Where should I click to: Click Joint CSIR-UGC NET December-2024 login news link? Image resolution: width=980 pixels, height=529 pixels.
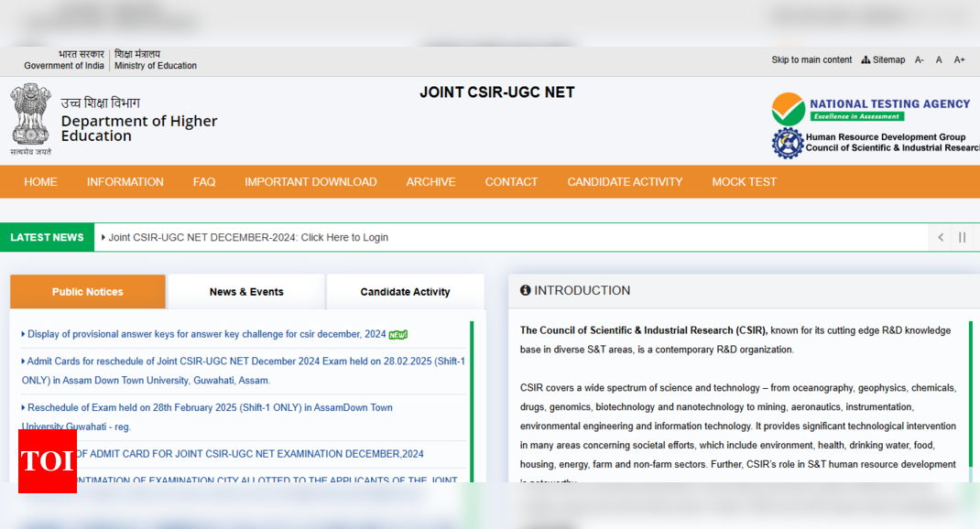tap(248, 237)
